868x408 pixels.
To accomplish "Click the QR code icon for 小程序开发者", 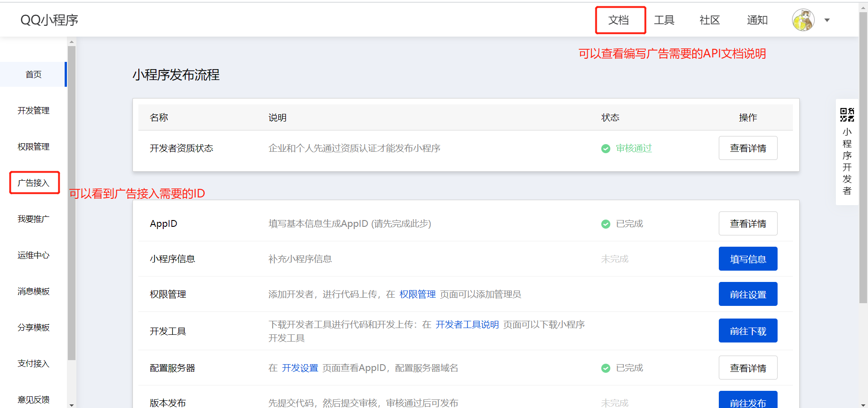I will tap(847, 115).
